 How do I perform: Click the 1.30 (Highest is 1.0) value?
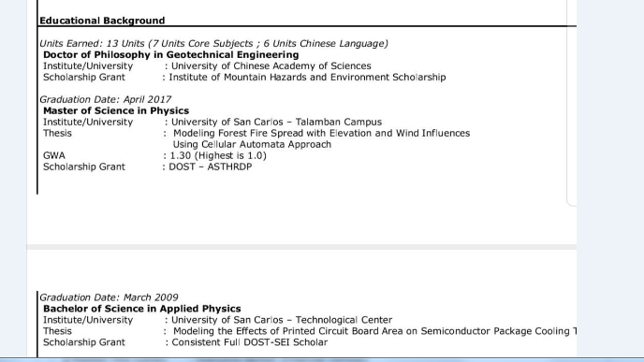tap(218, 155)
